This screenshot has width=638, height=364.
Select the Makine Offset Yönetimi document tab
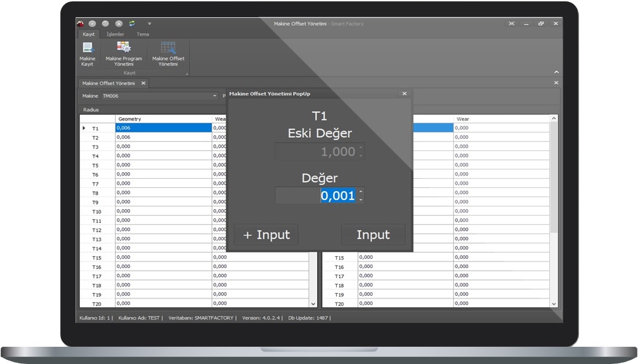pyautogui.click(x=109, y=83)
